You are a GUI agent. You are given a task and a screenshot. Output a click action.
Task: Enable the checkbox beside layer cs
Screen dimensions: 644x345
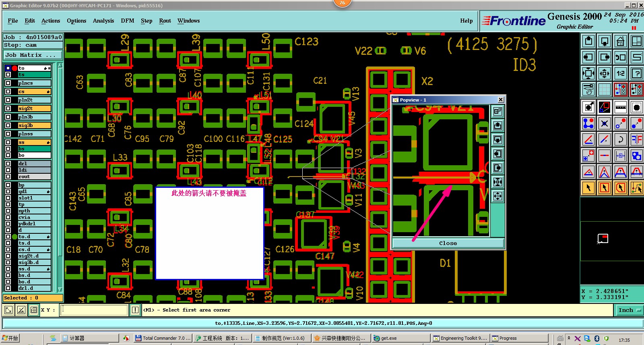8,91
